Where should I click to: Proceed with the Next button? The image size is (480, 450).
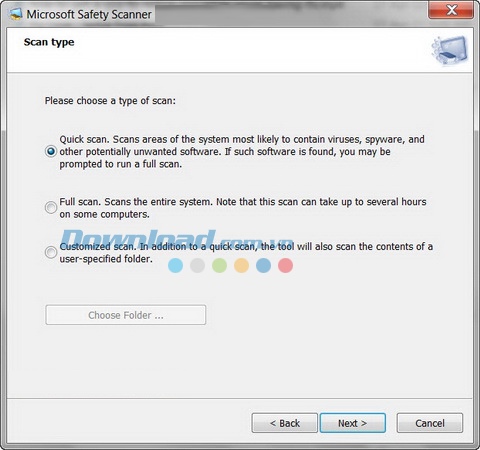(353, 423)
